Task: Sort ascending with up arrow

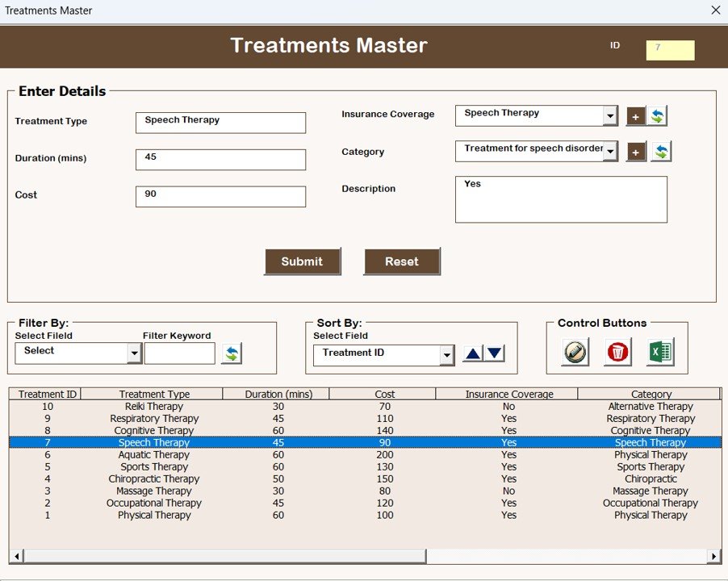Action: pyautogui.click(x=473, y=354)
